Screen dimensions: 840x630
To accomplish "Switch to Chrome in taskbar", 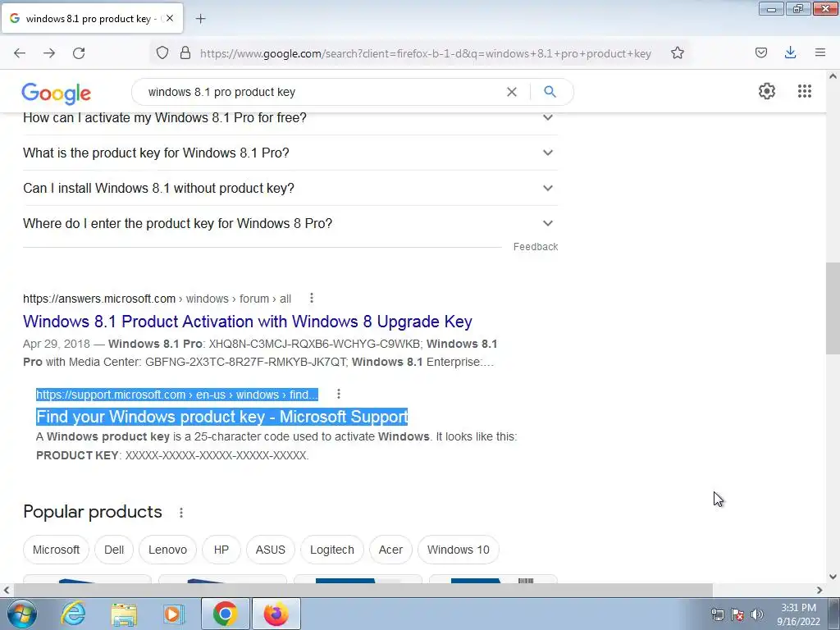I will point(225,614).
